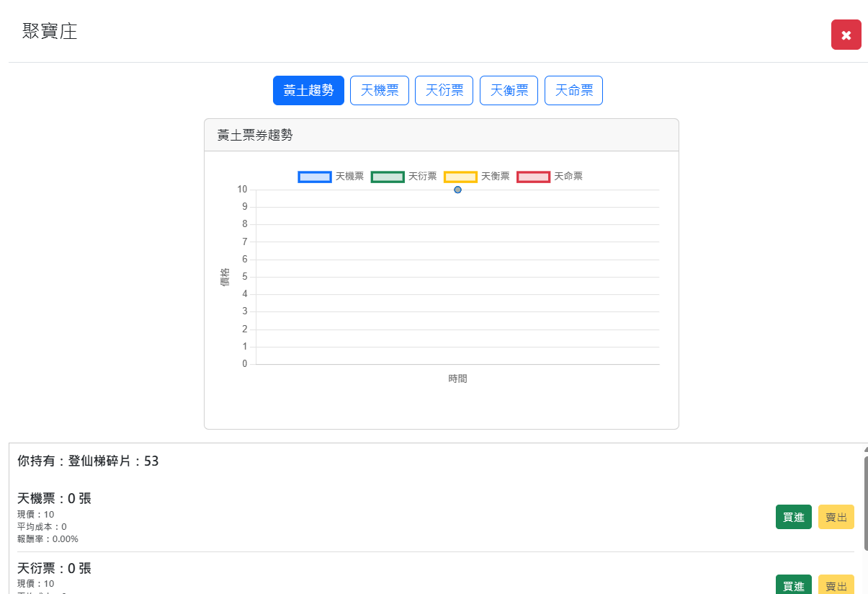Toggle 天命票 red legend swatch
This screenshot has width=868, height=594.
[533, 177]
